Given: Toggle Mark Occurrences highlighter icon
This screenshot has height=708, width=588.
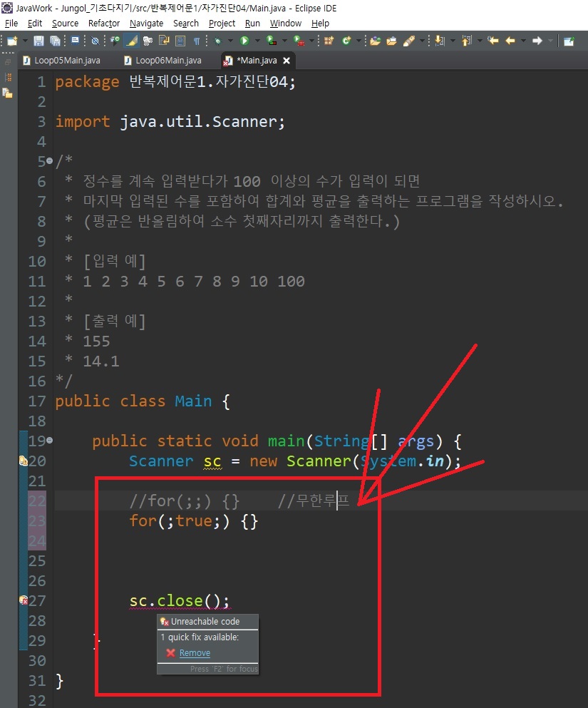Looking at the screenshot, I should 131,41.
